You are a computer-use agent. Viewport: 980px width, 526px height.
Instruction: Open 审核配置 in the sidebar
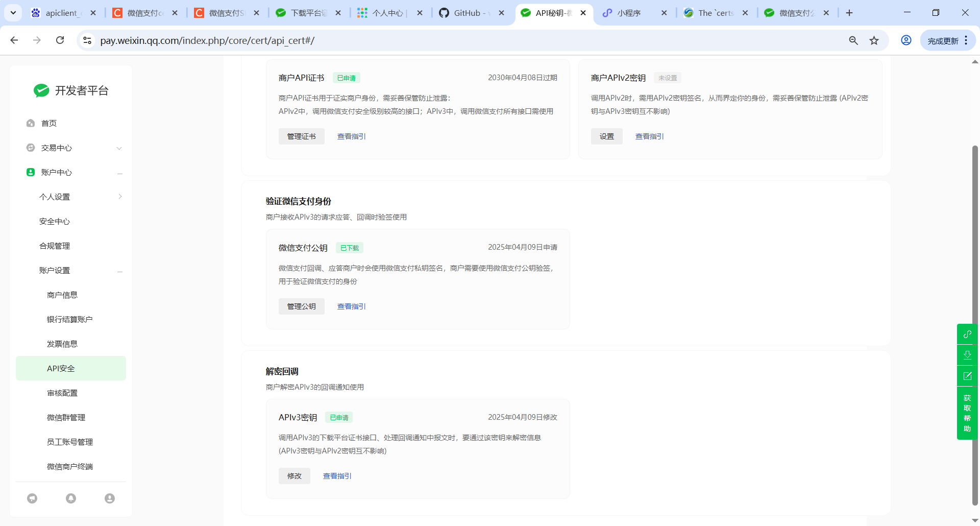tap(62, 393)
